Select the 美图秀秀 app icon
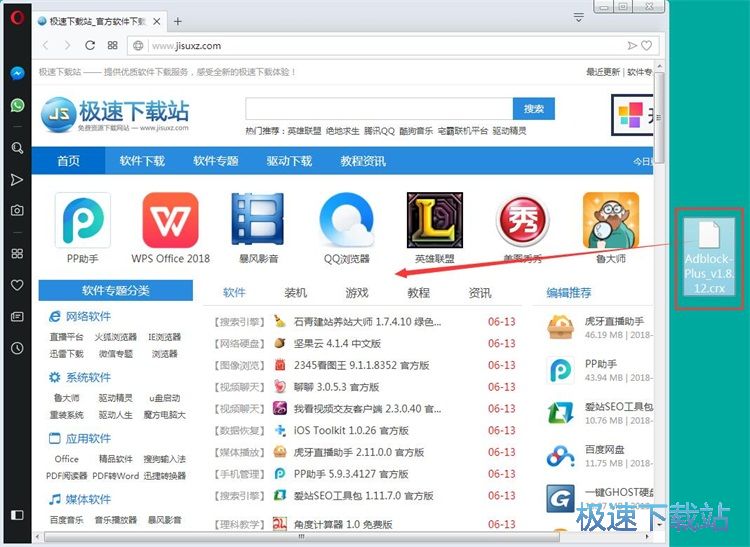The width and height of the screenshot is (750, 547). tap(523, 220)
